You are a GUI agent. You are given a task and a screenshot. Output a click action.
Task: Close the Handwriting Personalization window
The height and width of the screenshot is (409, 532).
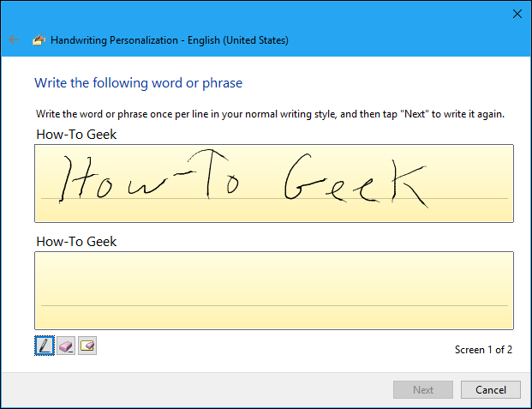coord(517,13)
